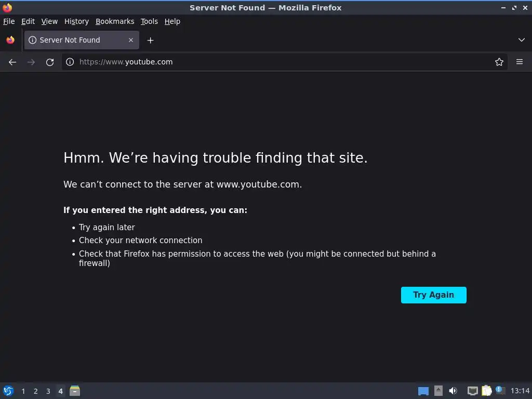Click the 'Hmm. We're having trouble' heading
The width and height of the screenshot is (532, 399).
[216, 158]
